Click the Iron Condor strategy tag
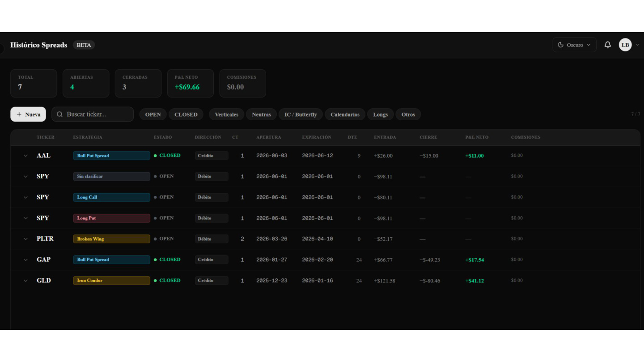The width and height of the screenshot is (644, 362). click(x=111, y=281)
